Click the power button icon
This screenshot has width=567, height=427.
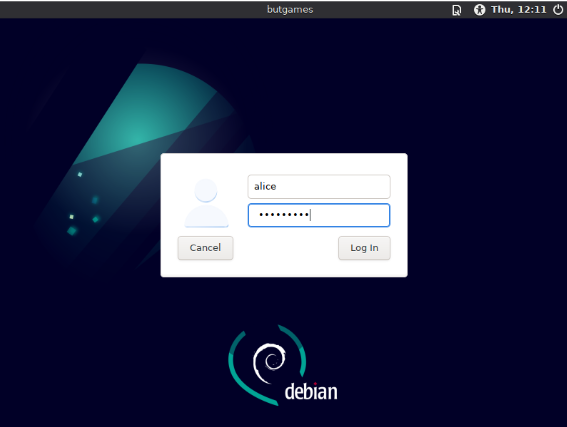pyautogui.click(x=558, y=10)
